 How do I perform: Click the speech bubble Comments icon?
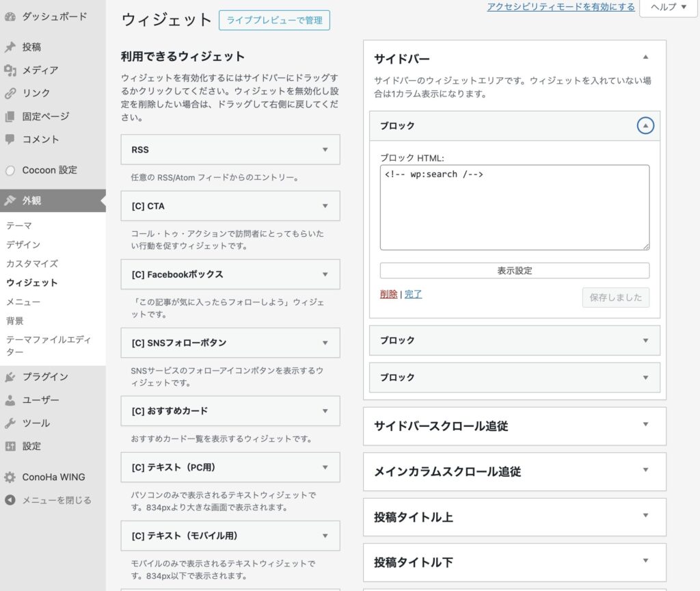10,139
